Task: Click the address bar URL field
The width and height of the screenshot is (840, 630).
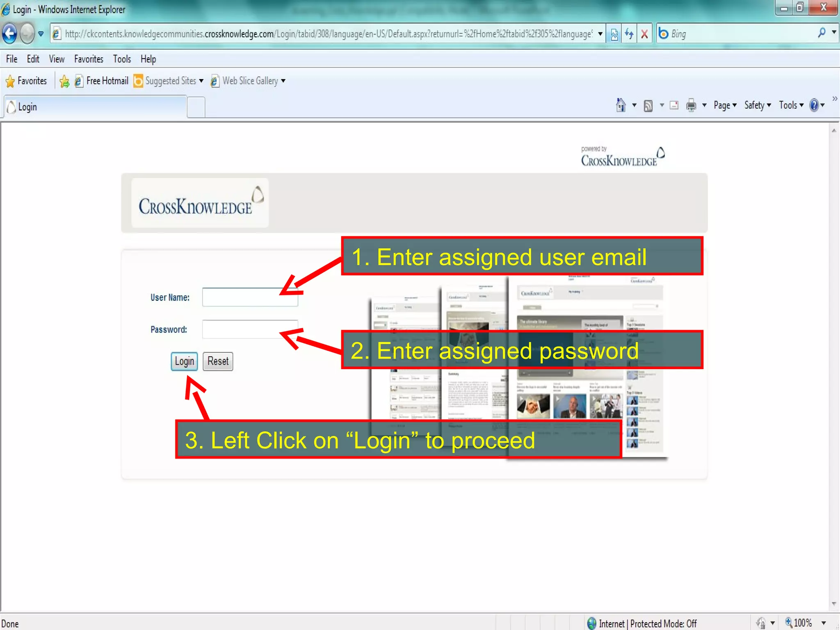Action: pos(328,34)
